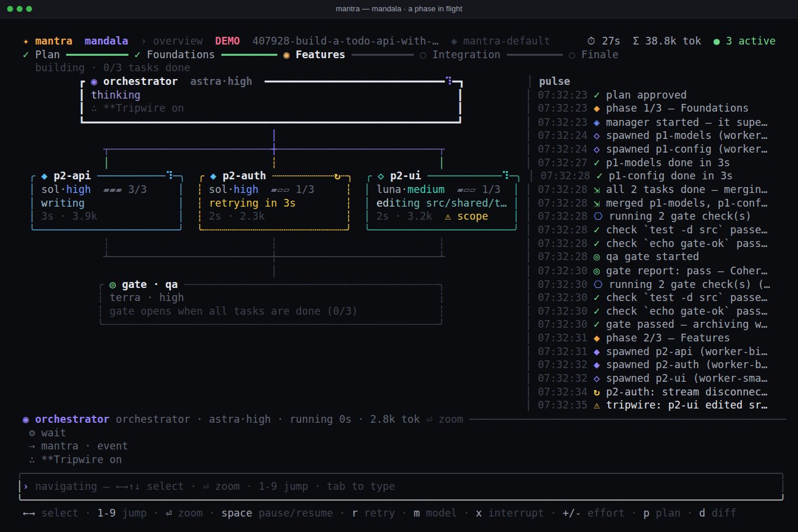This screenshot has width=798, height=532.
Task: Select the Finale step in the phase bar
Action: (x=593, y=55)
